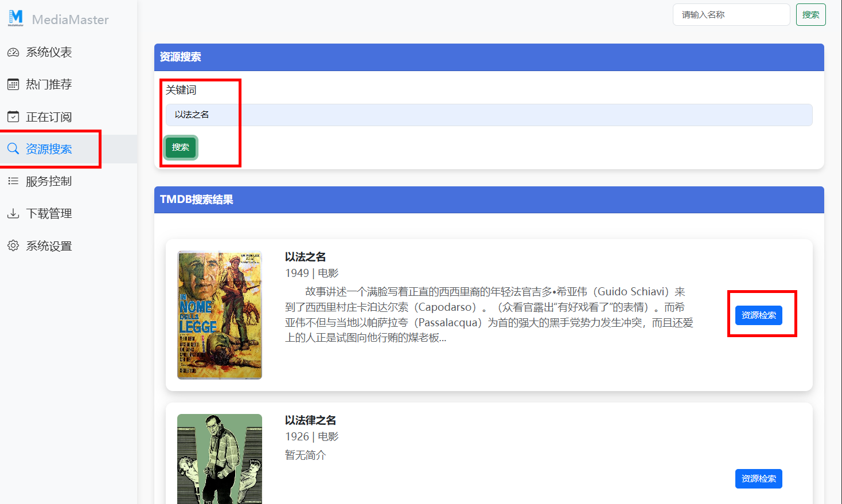Click the 暂无简介 text
Screen dimensions: 842x504
306,455
